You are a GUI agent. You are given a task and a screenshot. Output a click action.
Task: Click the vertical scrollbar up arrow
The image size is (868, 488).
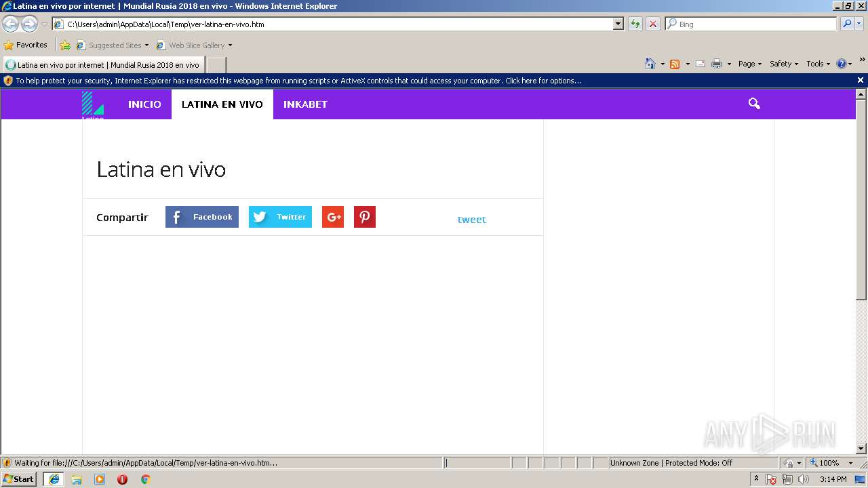tap(861, 94)
